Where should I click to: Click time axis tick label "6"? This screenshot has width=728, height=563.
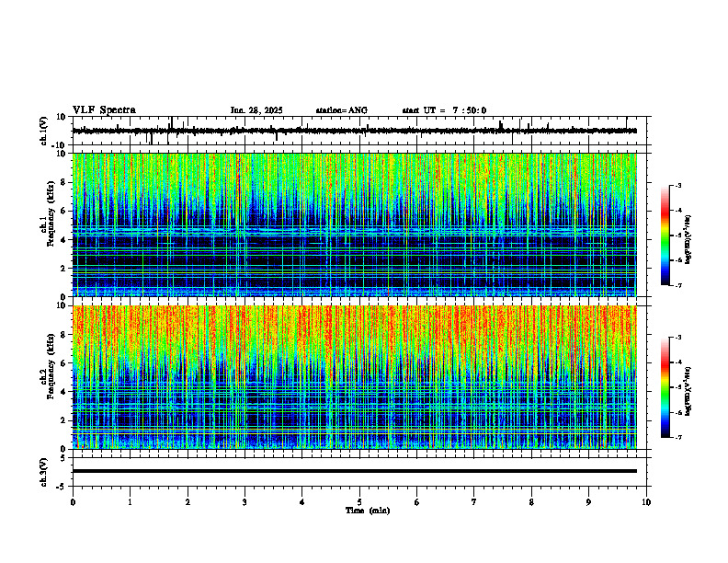point(417,502)
